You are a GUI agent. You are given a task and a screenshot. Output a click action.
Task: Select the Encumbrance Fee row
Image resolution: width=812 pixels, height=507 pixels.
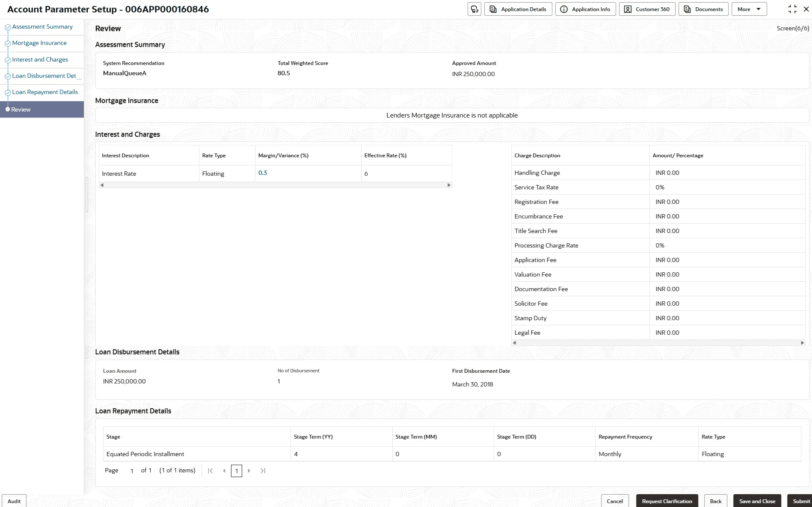tap(658, 216)
